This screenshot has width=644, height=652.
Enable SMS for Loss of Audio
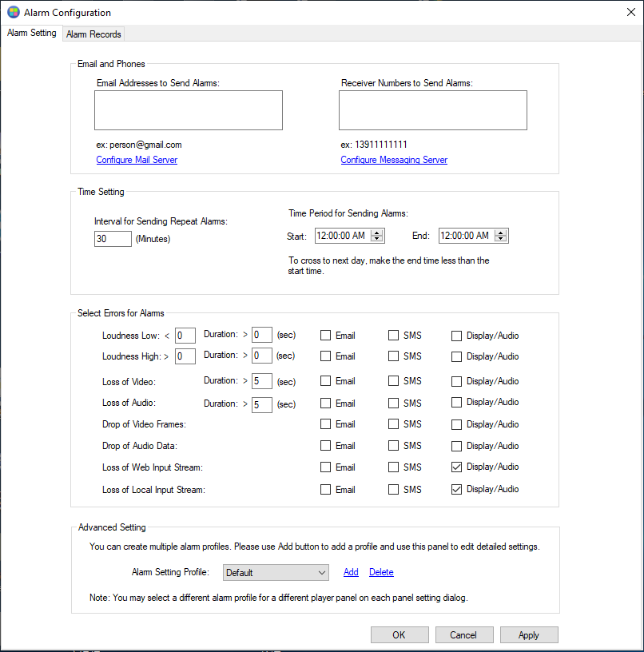393,403
